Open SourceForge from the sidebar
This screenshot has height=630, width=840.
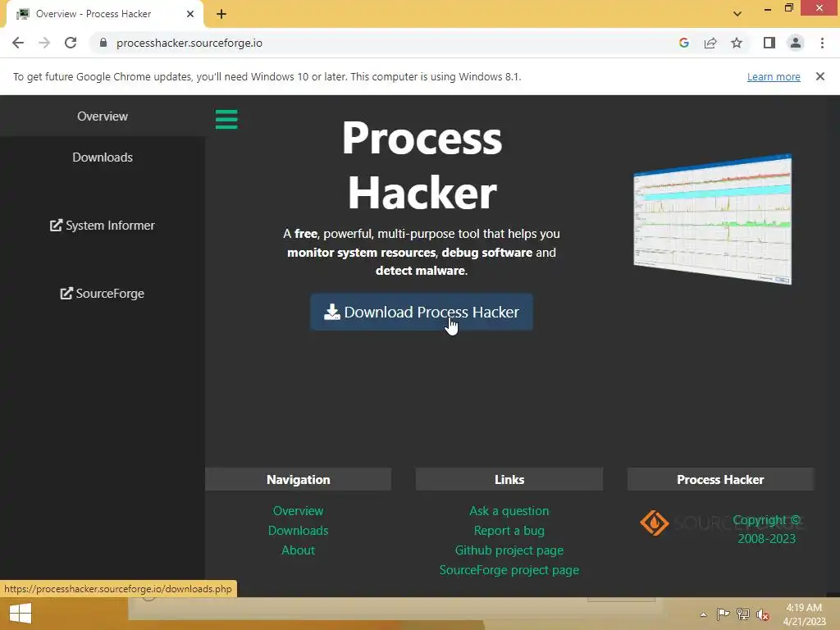coord(103,294)
